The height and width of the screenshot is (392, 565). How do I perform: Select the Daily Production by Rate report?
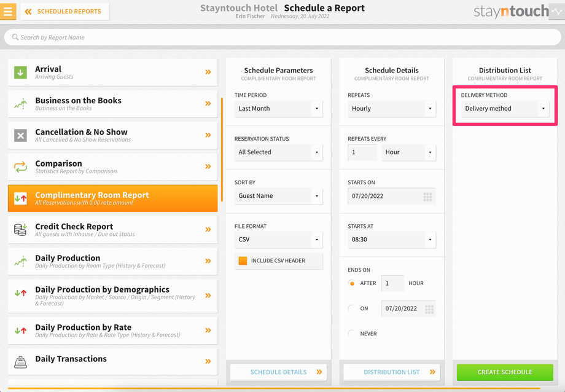113,331
